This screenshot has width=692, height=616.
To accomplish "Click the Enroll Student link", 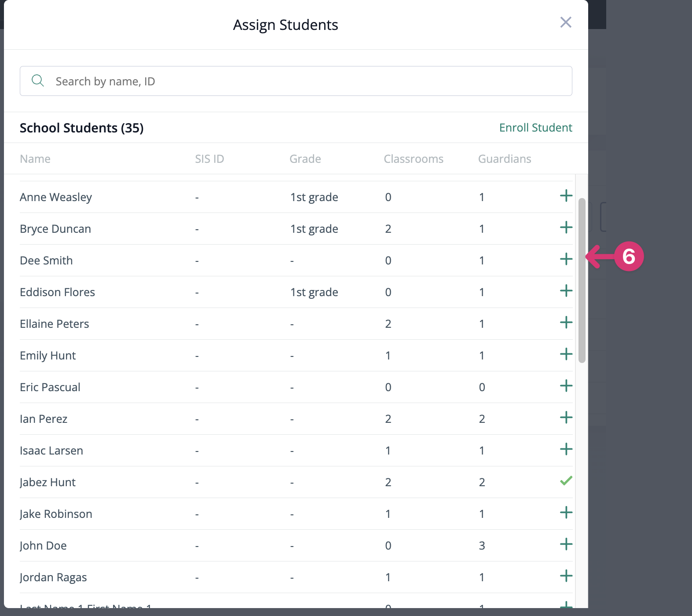I will coord(535,128).
